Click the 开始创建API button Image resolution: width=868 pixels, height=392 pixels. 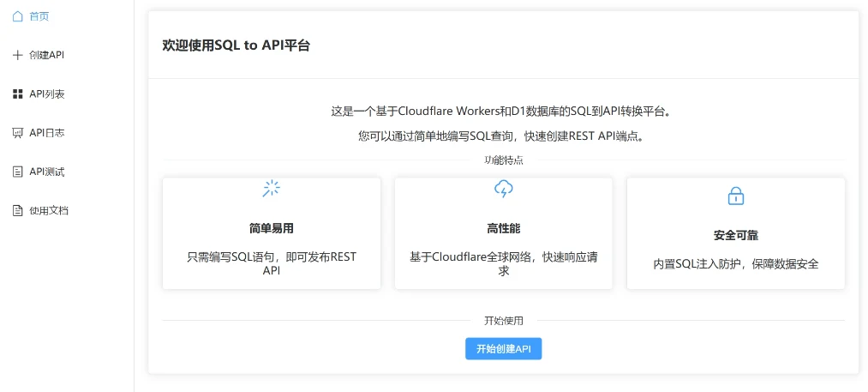pyautogui.click(x=503, y=349)
